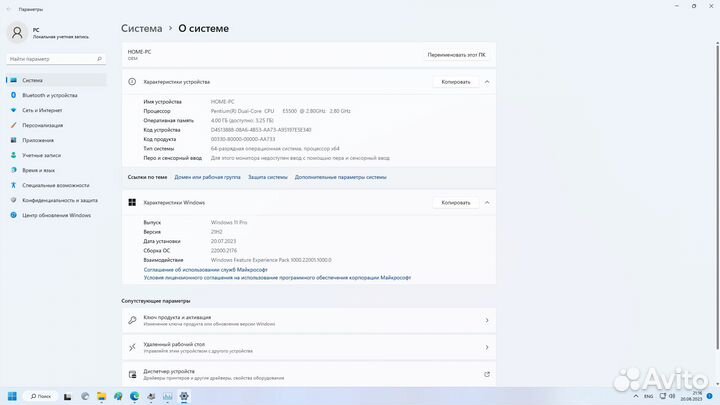Open Bluetooth и устройства settings

(56, 95)
